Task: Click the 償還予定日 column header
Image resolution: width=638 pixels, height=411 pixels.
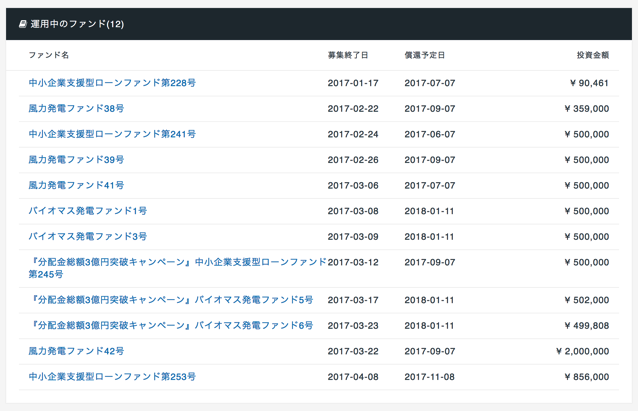Action: [424, 55]
